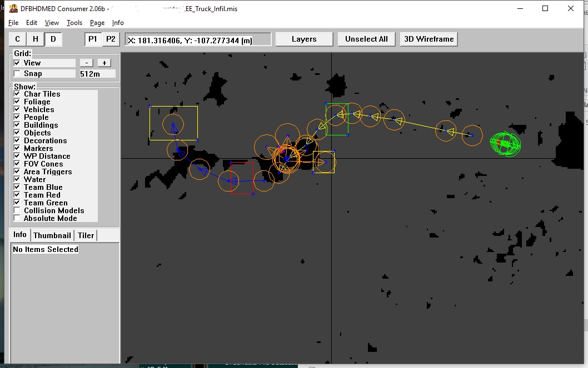588x368 pixels.
Task: Open the Edit menu
Action: point(32,23)
